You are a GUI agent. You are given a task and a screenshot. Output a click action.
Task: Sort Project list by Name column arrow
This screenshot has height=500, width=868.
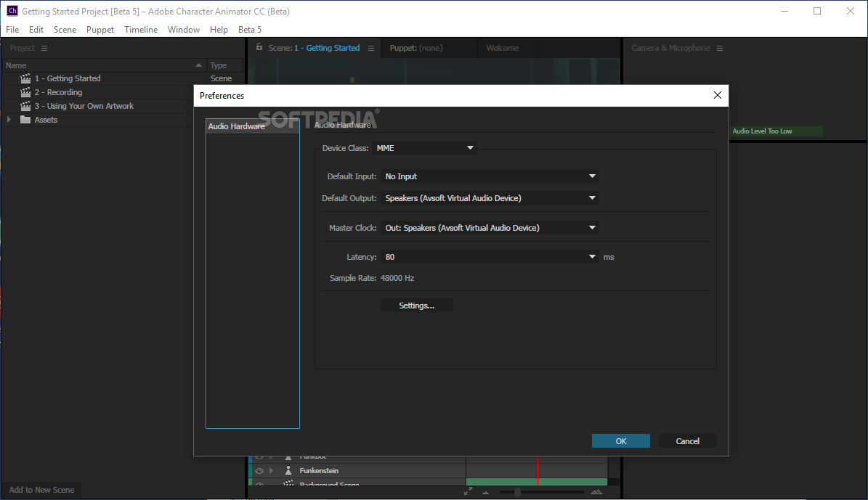tap(199, 65)
